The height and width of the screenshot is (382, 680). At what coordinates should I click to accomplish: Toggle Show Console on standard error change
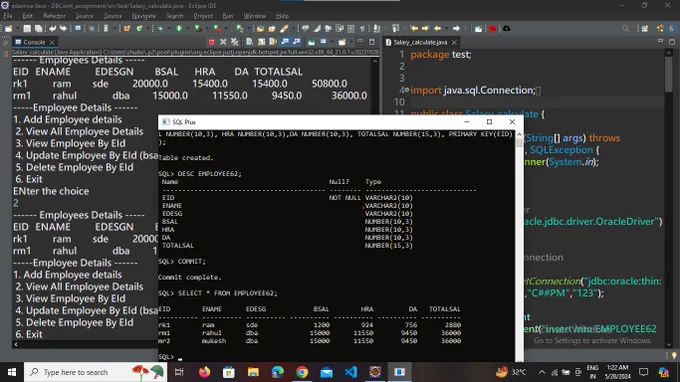[x=297, y=42]
